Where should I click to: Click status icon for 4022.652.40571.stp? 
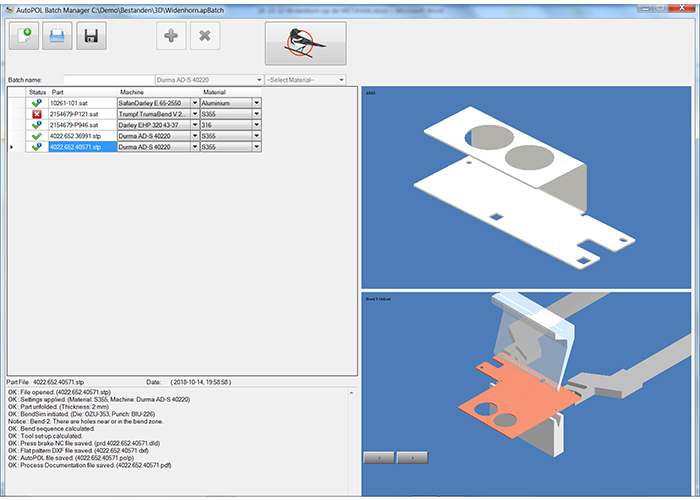click(37, 147)
